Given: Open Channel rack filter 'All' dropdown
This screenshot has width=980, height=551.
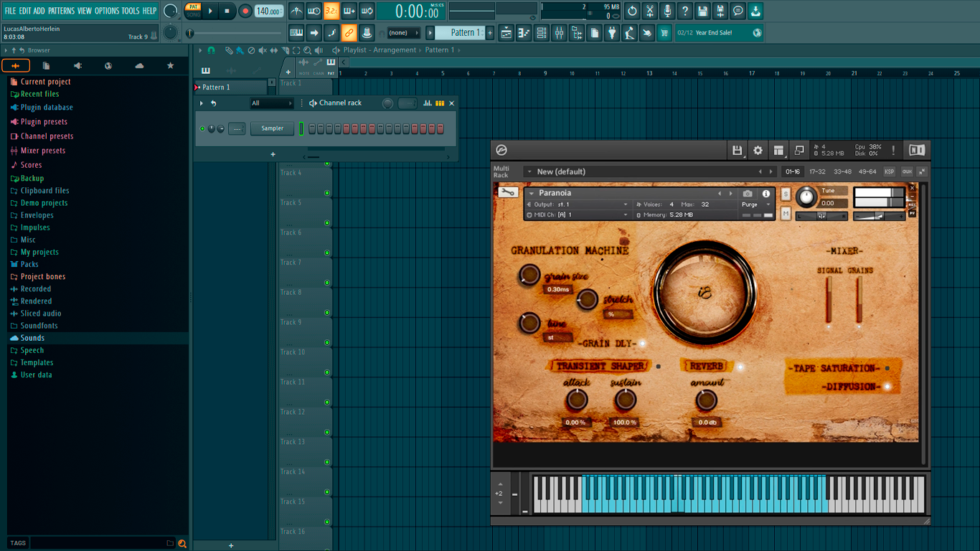Looking at the screenshot, I should coord(271,103).
